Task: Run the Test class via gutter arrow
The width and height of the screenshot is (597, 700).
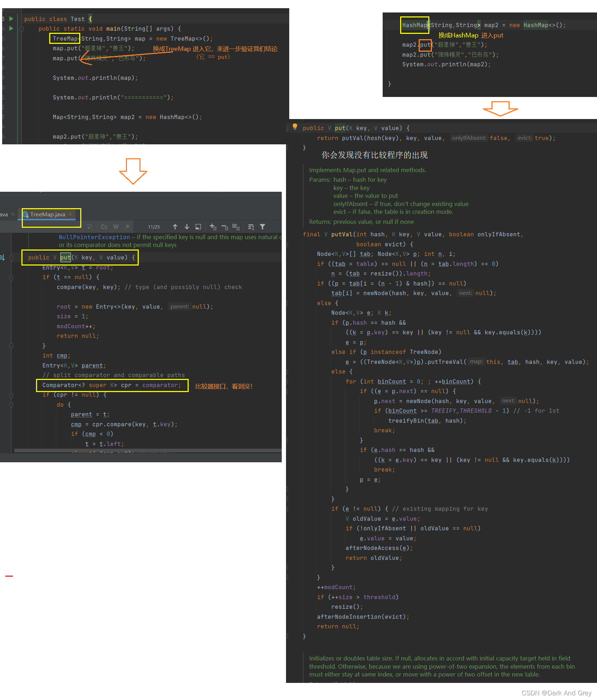Action: [11, 19]
